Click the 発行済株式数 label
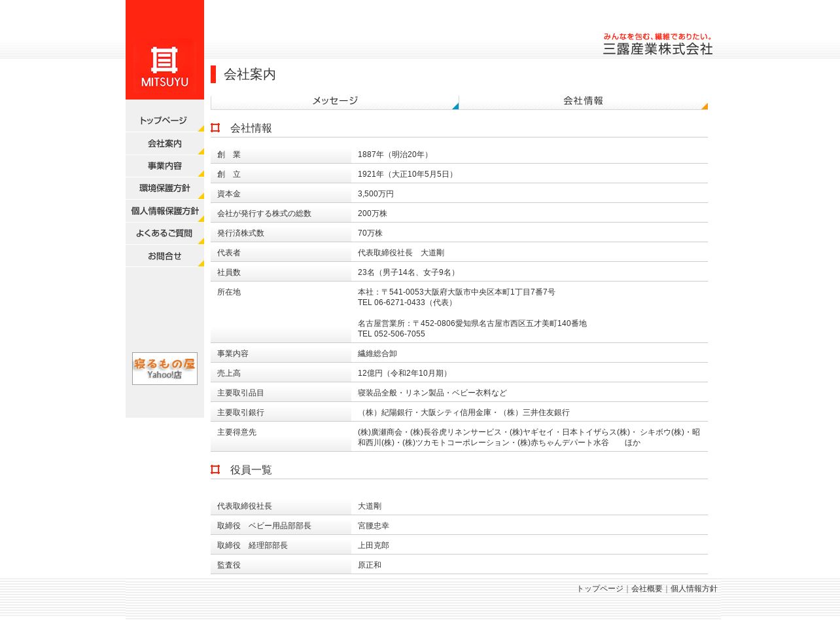 tap(241, 233)
